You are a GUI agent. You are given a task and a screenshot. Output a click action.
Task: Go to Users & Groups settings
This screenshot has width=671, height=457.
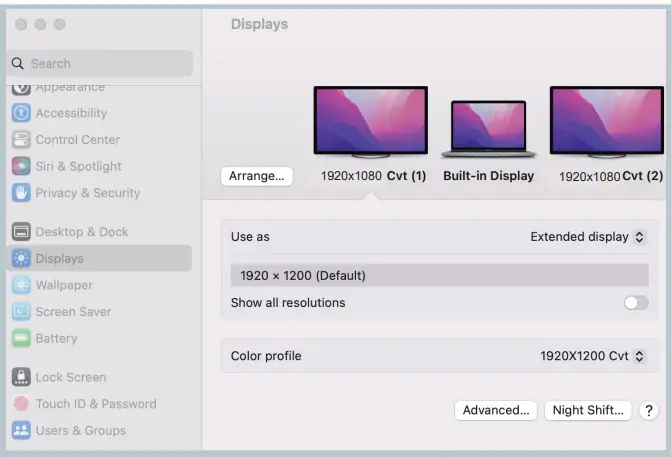click(x=80, y=431)
